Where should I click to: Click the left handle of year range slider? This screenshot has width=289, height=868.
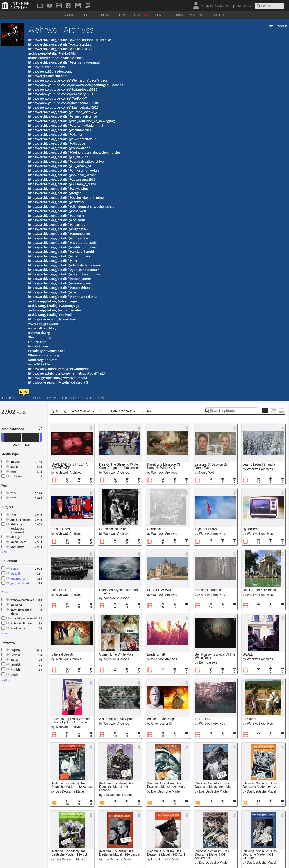click(2, 437)
